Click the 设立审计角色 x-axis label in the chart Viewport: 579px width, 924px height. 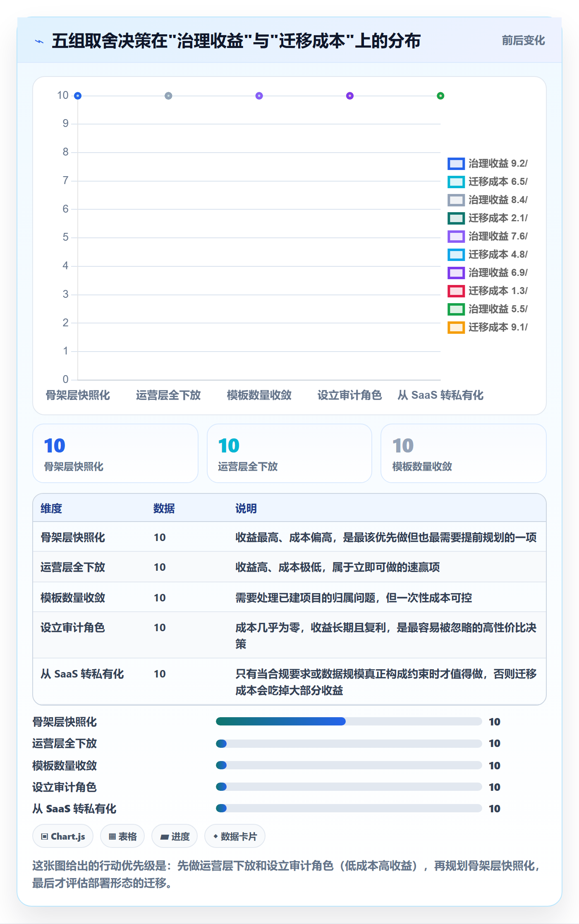[x=350, y=395]
